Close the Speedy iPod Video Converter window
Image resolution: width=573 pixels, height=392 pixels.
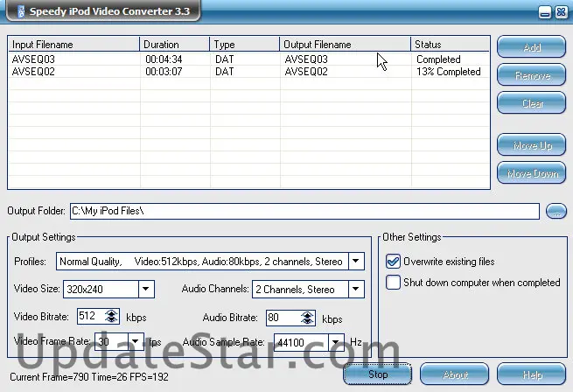pos(559,11)
